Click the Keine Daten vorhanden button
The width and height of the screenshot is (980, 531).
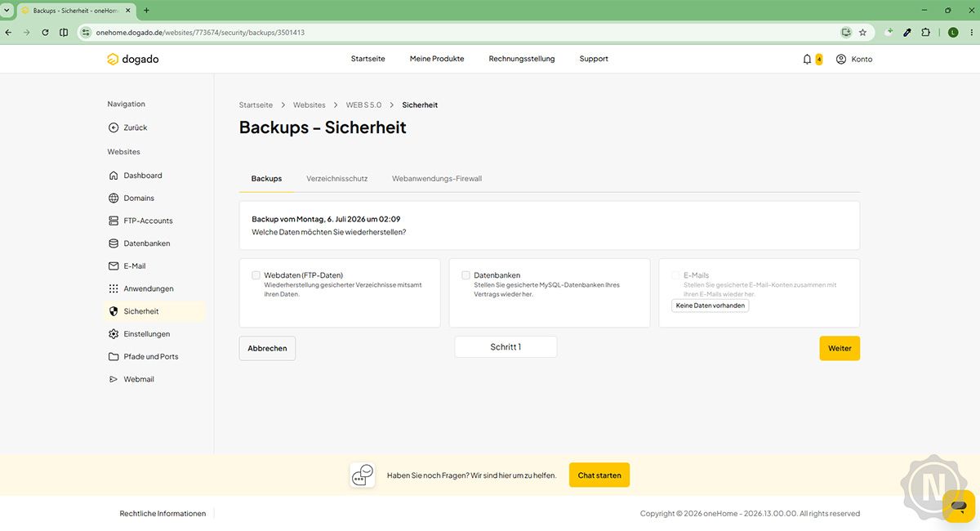pyautogui.click(x=710, y=306)
